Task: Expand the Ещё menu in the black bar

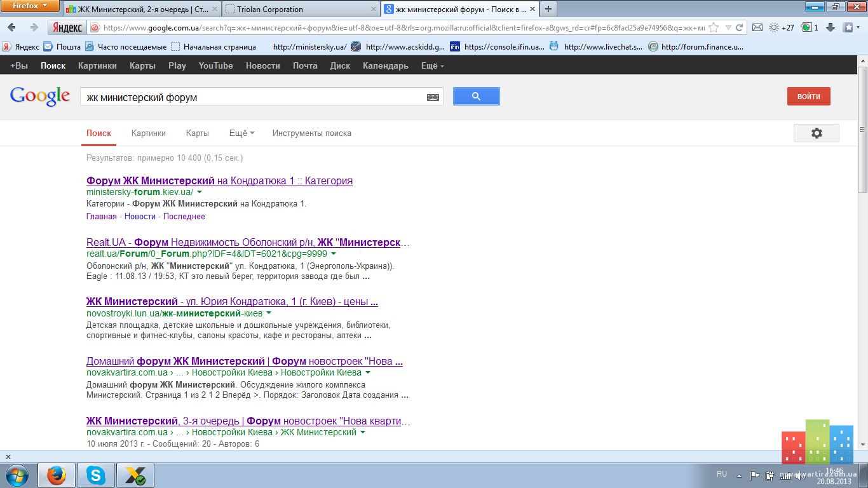Action: [x=432, y=65]
